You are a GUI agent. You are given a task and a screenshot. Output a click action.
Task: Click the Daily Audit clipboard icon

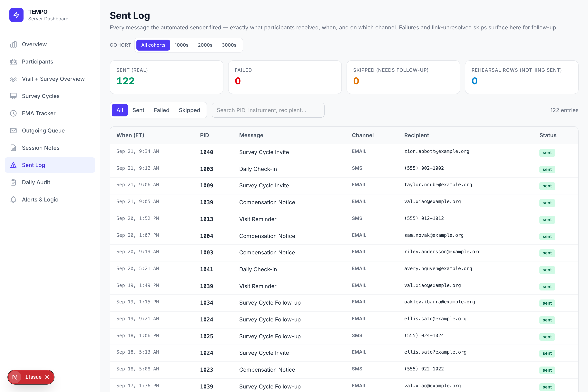click(13, 182)
